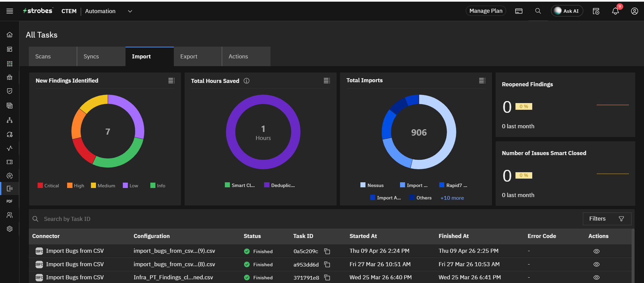Screen dimensions: 644x283
Task: Open New Findings Identified chart menu
Action: point(171,81)
